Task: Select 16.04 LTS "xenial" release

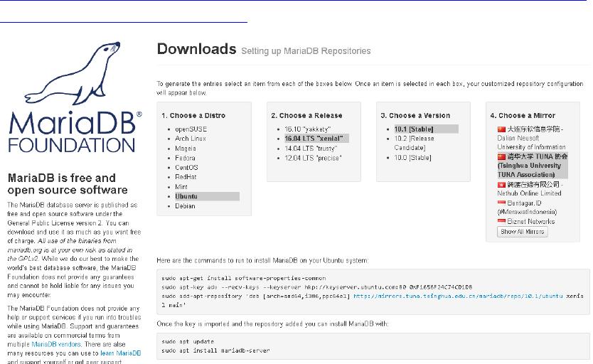Action: pos(316,139)
